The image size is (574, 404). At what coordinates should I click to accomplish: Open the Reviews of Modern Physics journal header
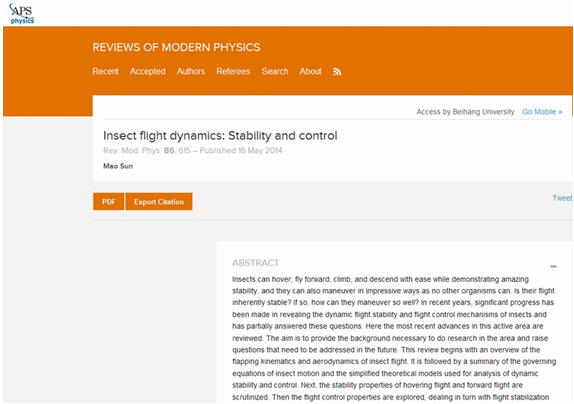pyautogui.click(x=176, y=47)
